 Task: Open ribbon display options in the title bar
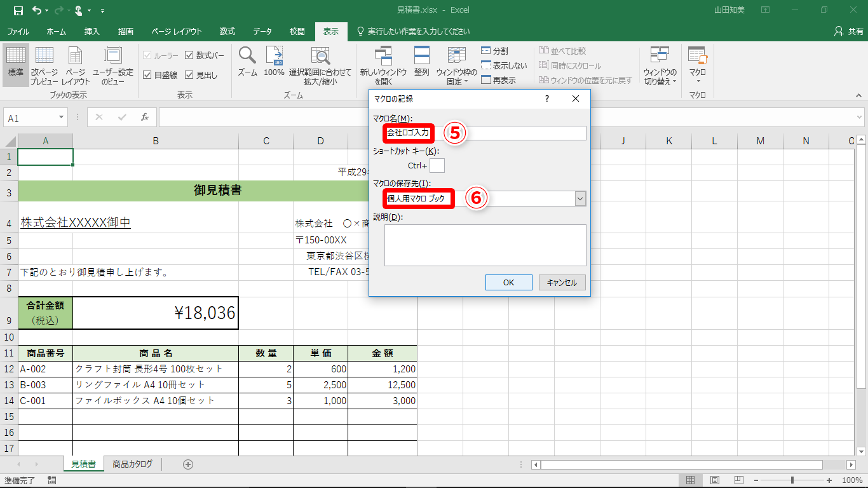pos(766,10)
